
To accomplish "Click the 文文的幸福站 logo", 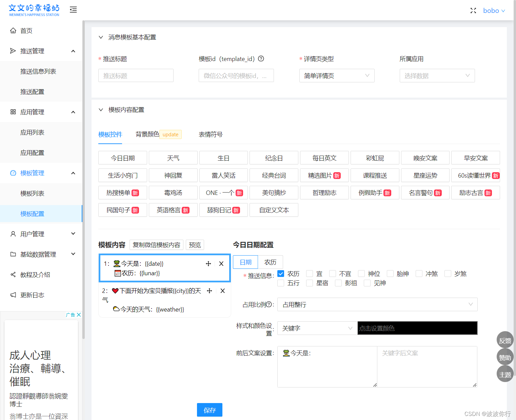I will [x=34, y=10].
